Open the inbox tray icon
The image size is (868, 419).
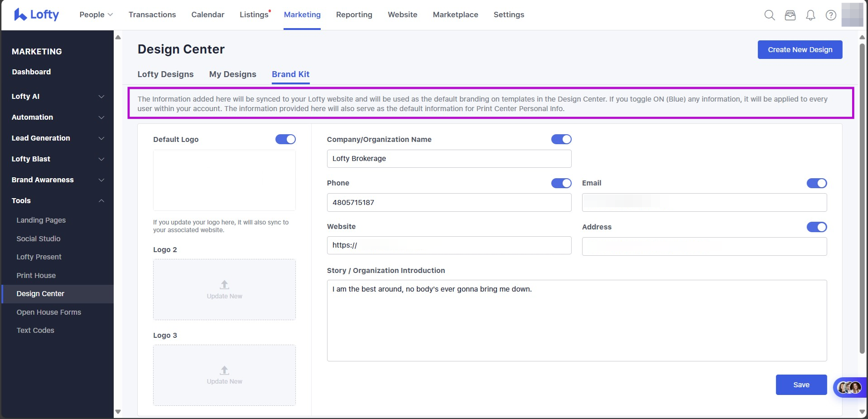pyautogui.click(x=790, y=15)
